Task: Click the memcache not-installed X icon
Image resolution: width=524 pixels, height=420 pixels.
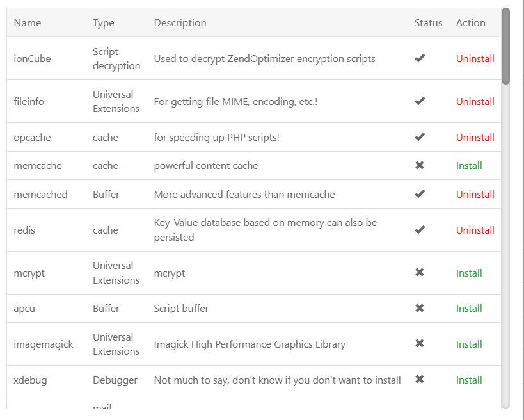Action: 420,165
